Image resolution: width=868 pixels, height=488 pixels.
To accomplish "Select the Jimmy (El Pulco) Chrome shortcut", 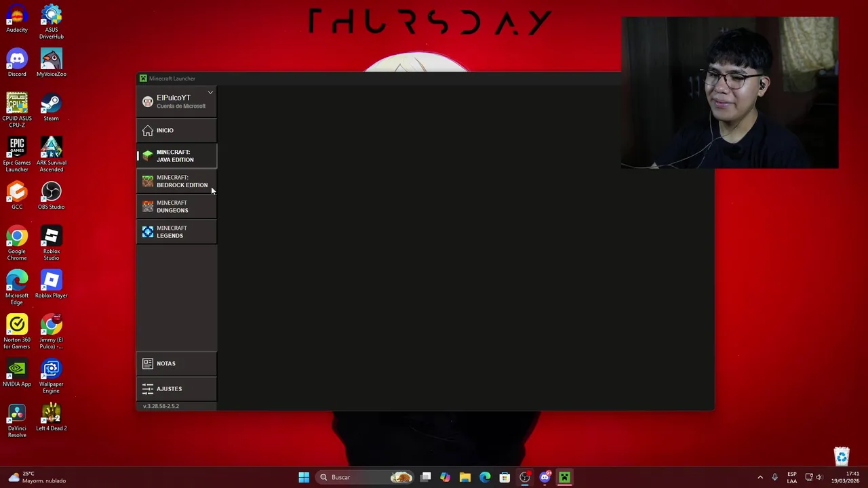I will 52,331.
